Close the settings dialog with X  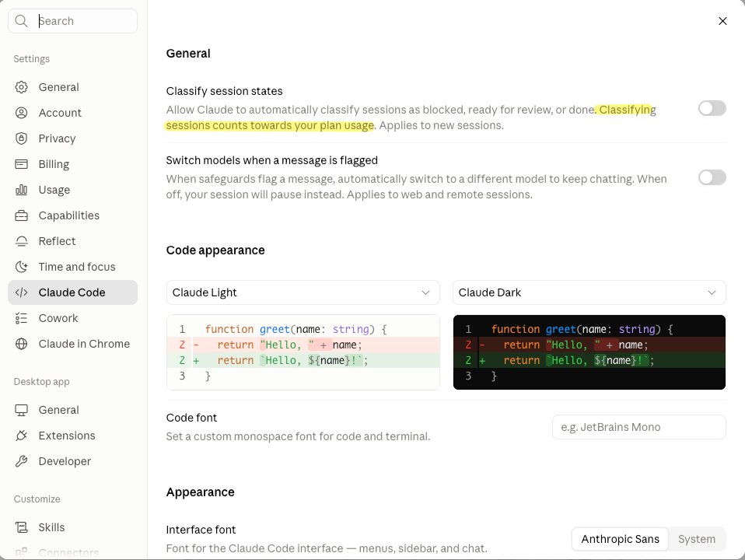point(722,21)
